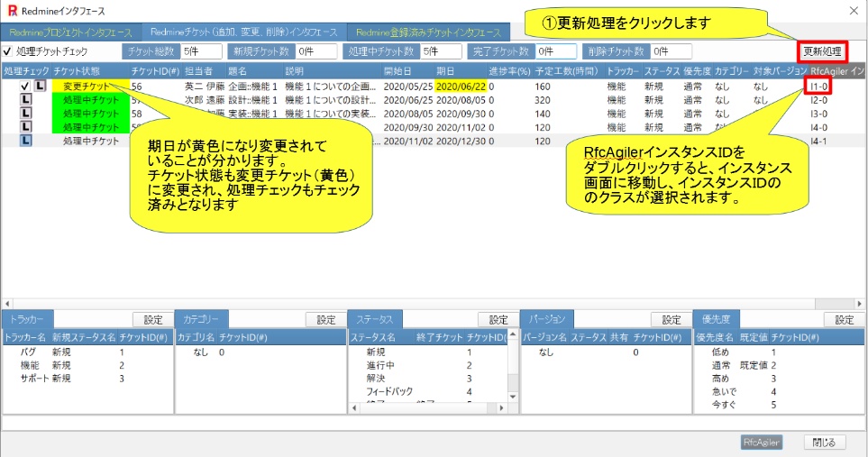Image resolution: width=868 pixels, height=457 pixels.
Task: Click the ステータス list scroll-right arrow
Action: coord(501,407)
